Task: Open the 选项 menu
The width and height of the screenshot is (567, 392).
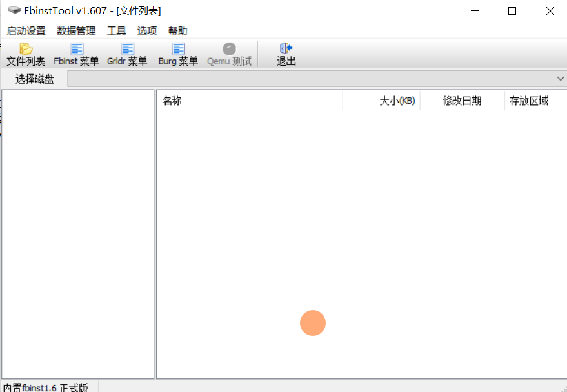Action: [147, 30]
